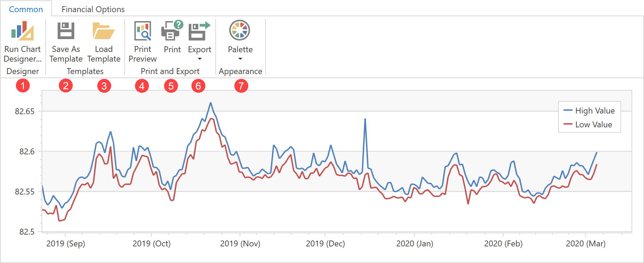The height and width of the screenshot is (263, 644).
Task: Click the Load Template folder icon
Action: tap(104, 31)
